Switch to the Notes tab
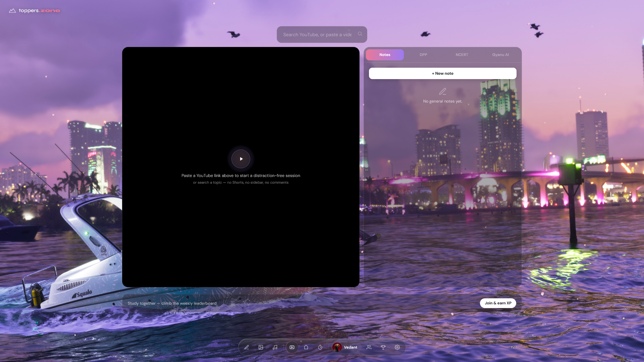 385,55
